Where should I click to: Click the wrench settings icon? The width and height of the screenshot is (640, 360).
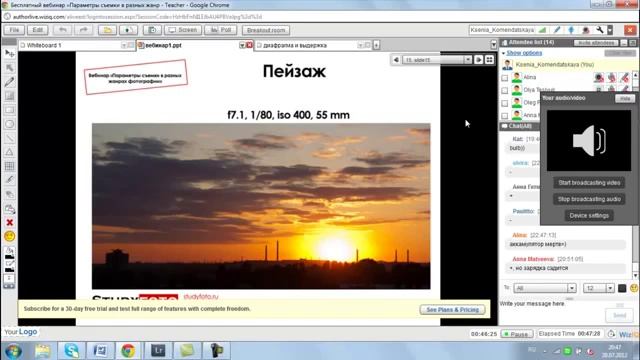599,30
